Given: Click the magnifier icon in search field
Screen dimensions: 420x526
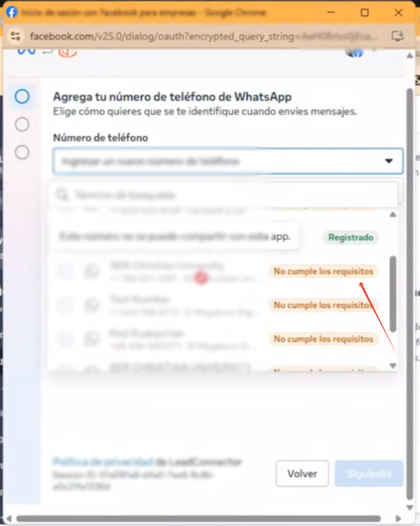Looking at the screenshot, I should (62, 195).
